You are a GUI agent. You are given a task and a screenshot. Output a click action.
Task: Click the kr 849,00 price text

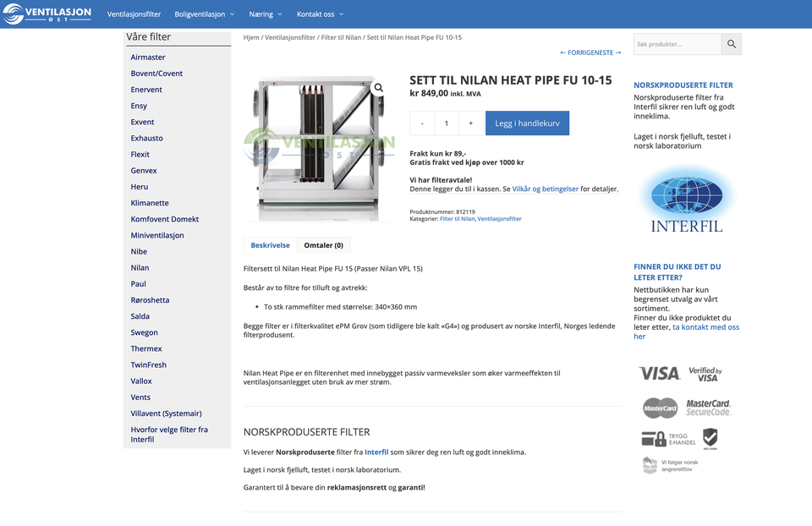click(x=429, y=93)
